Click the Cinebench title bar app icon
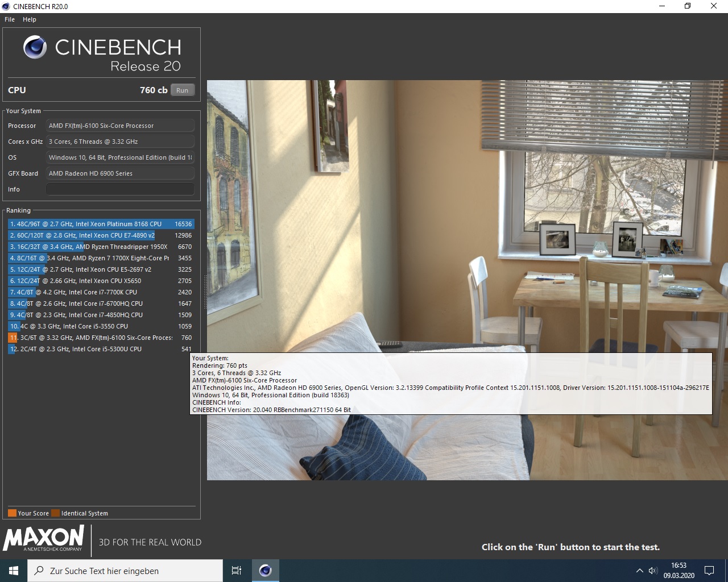 tap(6, 6)
